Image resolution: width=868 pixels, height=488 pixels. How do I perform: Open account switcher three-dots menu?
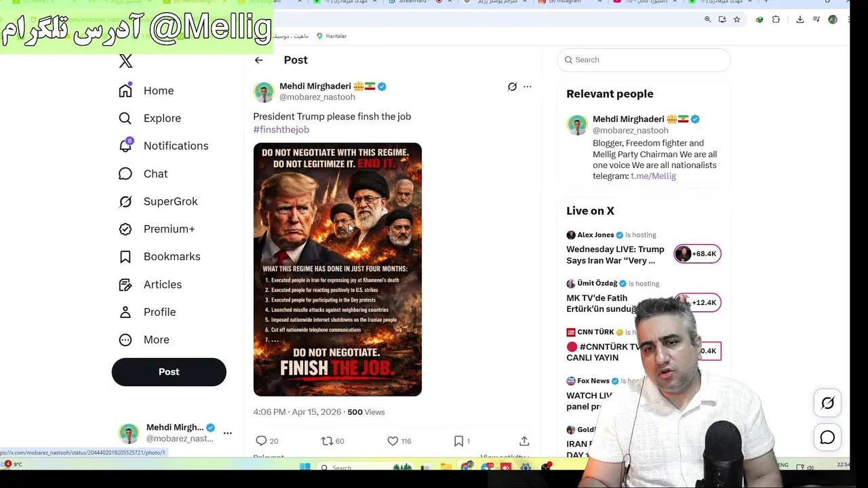(x=228, y=432)
